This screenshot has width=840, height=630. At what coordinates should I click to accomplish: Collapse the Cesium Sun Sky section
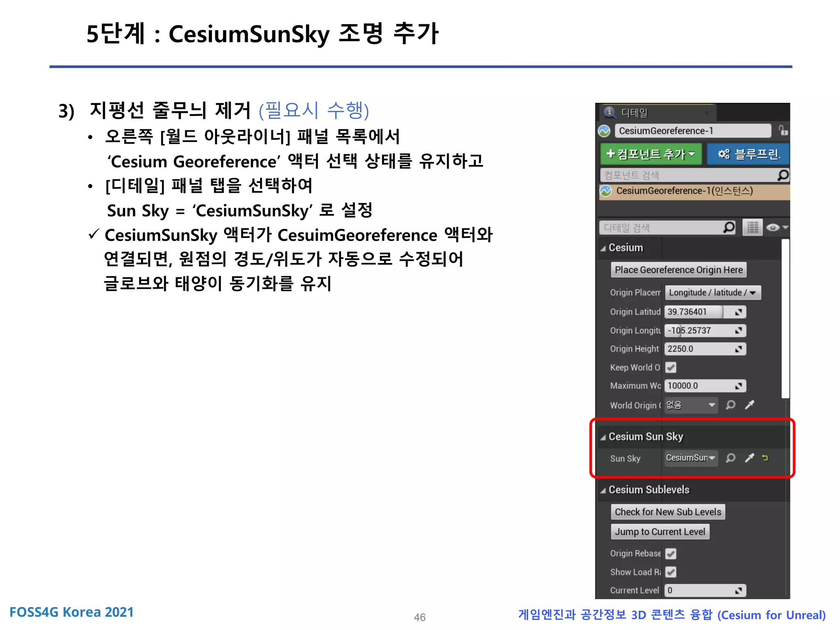[x=603, y=437]
